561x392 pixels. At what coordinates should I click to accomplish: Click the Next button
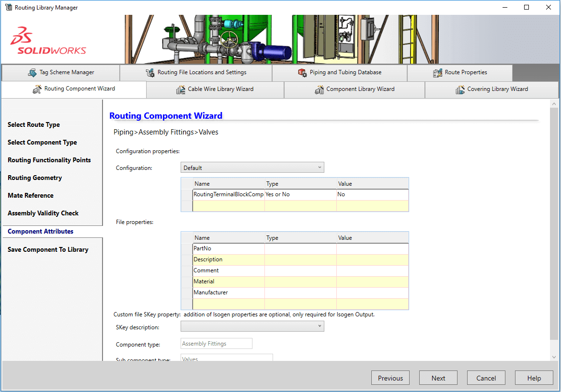438,378
